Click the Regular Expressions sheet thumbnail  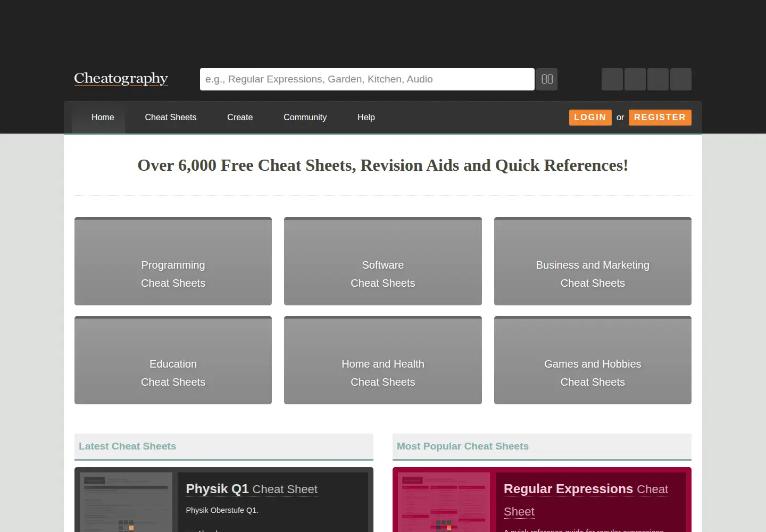(x=444, y=502)
